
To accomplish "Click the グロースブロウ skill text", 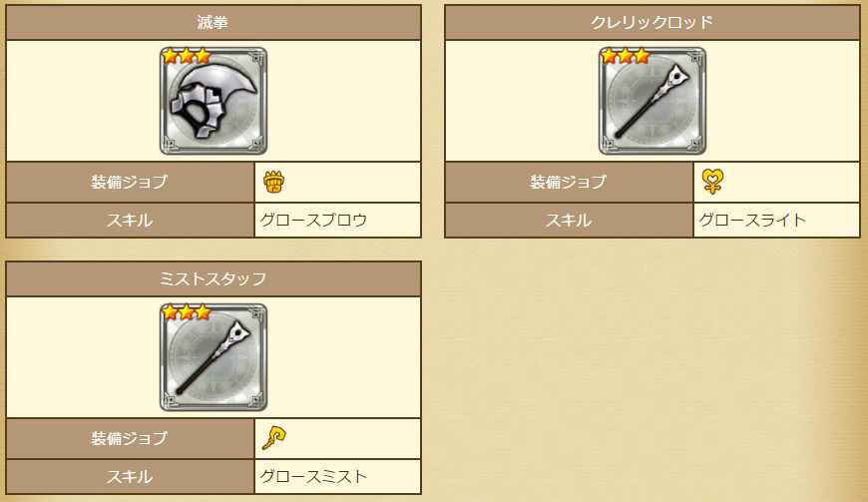I will coord(313,221).
